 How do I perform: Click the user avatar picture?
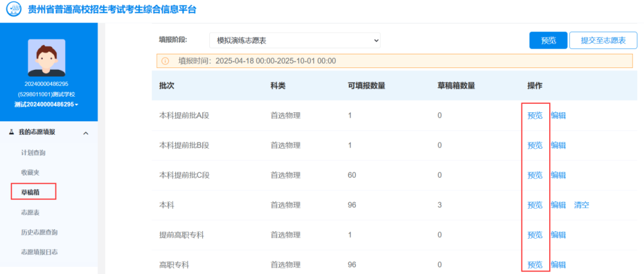(x=47, y=57)
